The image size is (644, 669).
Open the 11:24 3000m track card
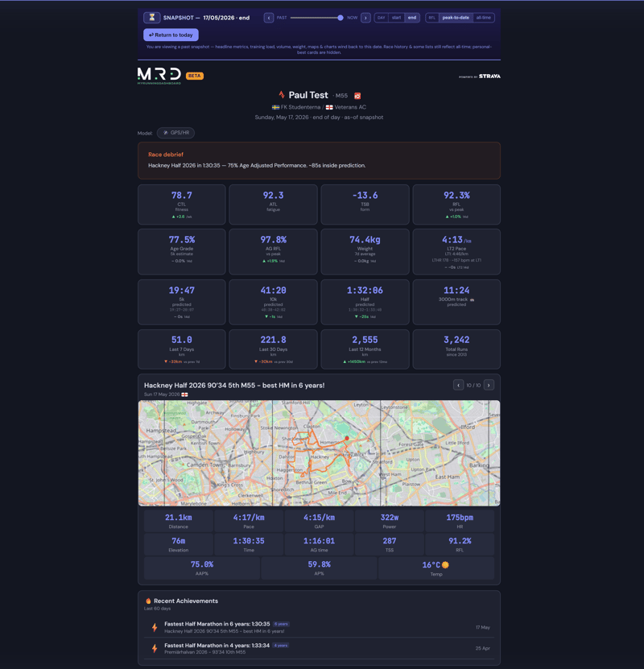click(456, 302)
